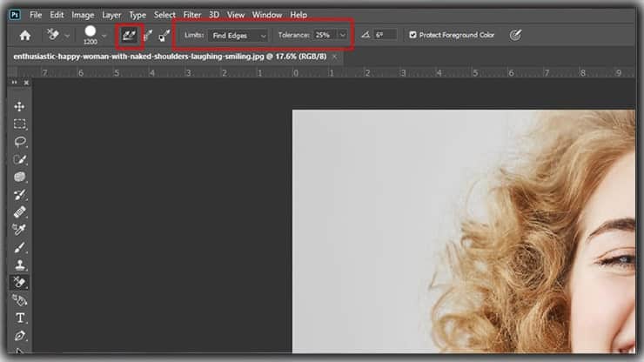Screen dimensions: 644x362
Task: Select the Move tool
Action: pyautogui.click(x=20, y=106)
